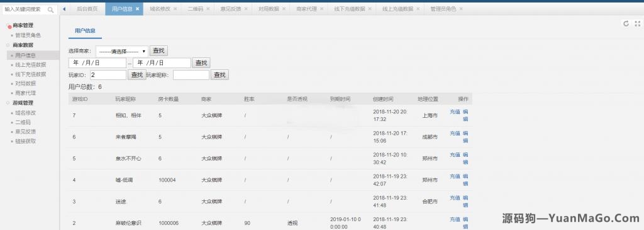Click the refresh icon at top right
The image size is (644, 230).
pos(626,23)
